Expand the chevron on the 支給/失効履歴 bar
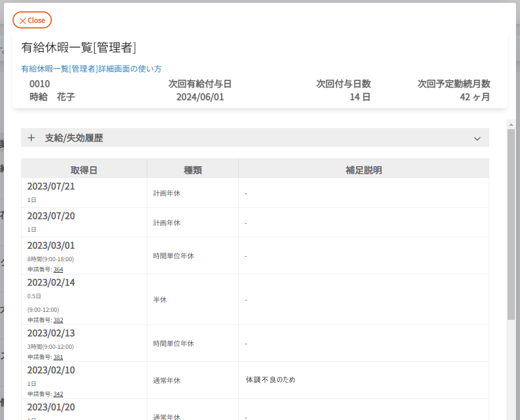Screen dimensions: 520x420 coord(477,138)
